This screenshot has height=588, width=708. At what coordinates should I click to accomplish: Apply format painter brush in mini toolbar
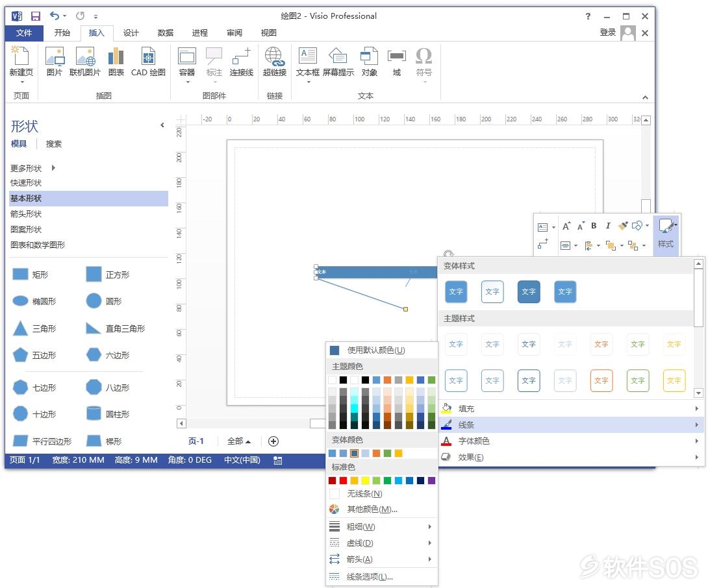click(623, 226)
